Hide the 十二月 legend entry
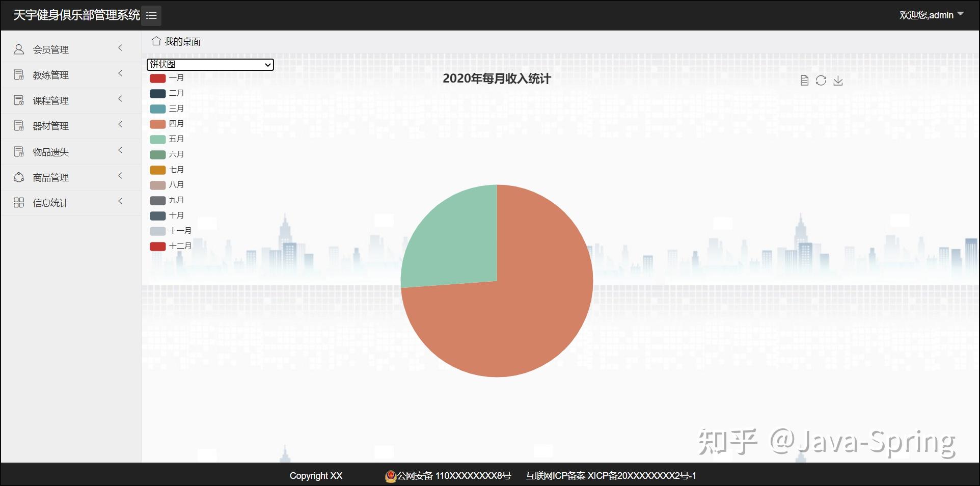 pos(171,246)
